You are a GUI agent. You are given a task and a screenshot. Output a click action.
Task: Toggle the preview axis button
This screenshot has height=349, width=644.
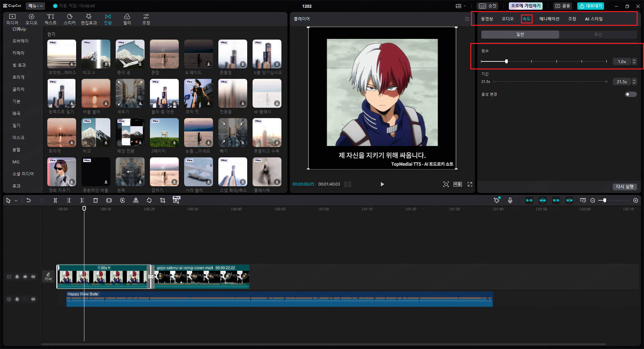click(570, 200)
